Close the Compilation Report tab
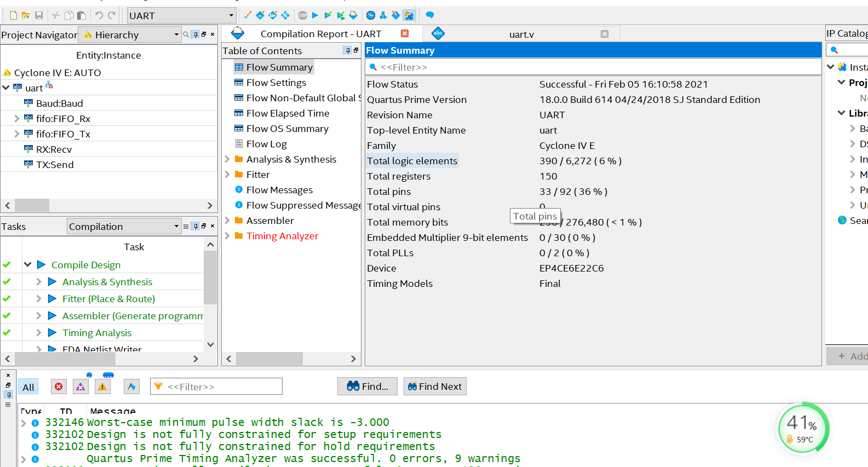The image size is (868, 467). pyautogui.click(x=405, y=33)
